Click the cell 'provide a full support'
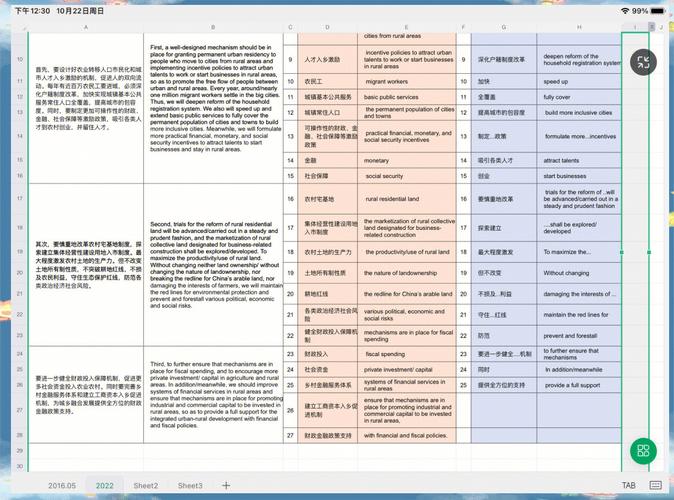 pos(579,385)
